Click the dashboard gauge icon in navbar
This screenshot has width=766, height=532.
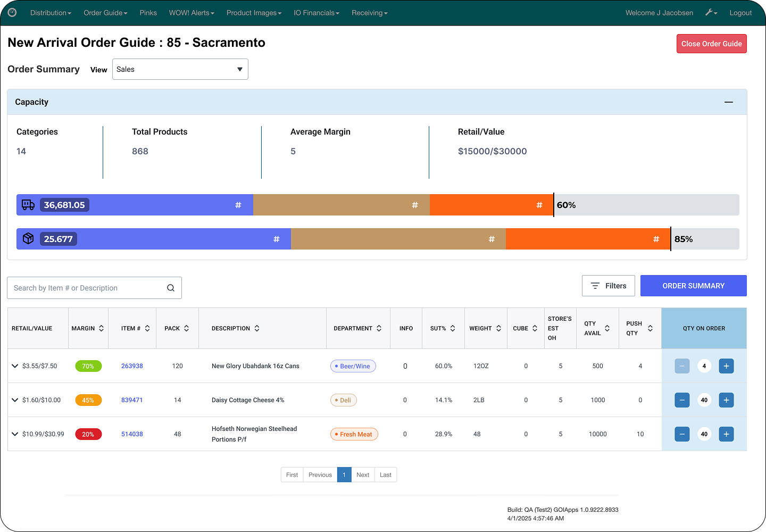(12, 13)
